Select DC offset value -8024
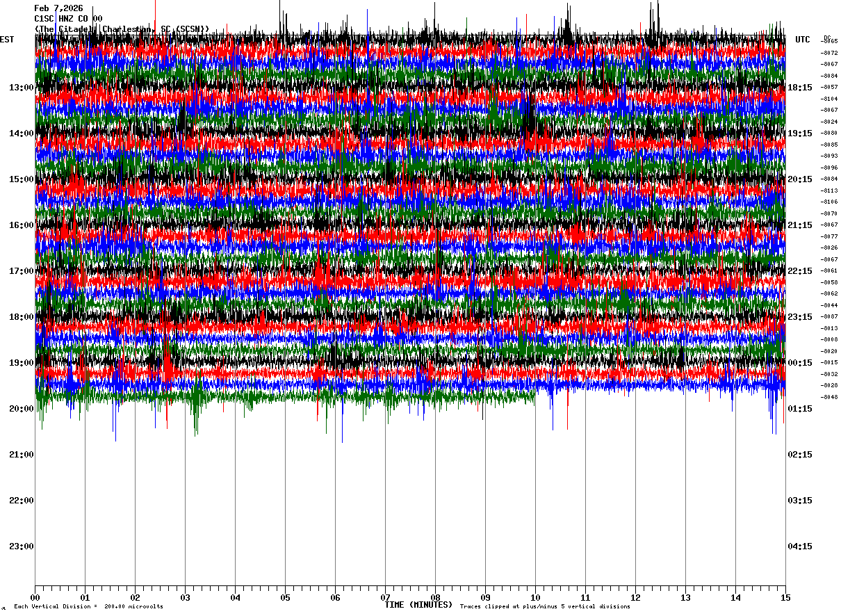Image resolution: width=841 pixels, height=616 pixels. [x=829, y=122]
